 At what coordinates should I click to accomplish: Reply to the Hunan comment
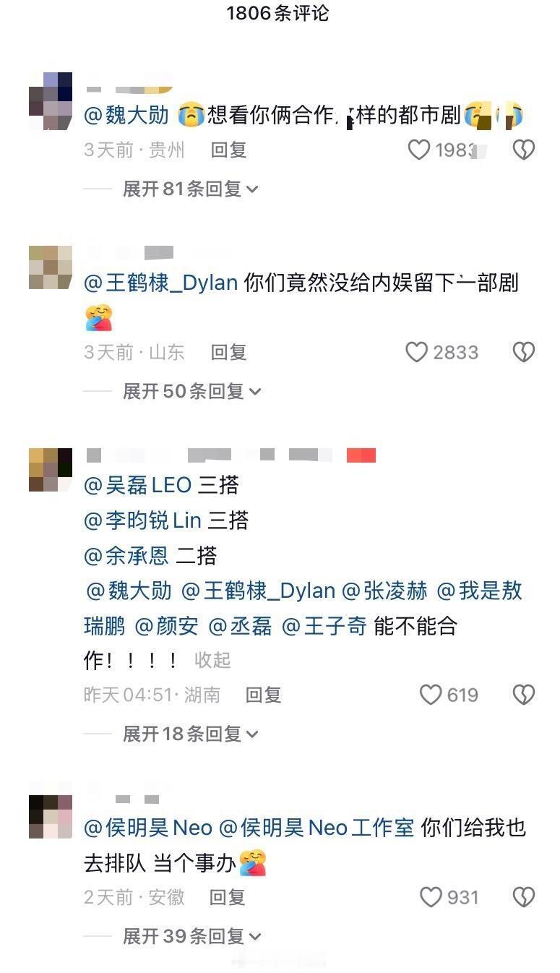click(263, 695)
